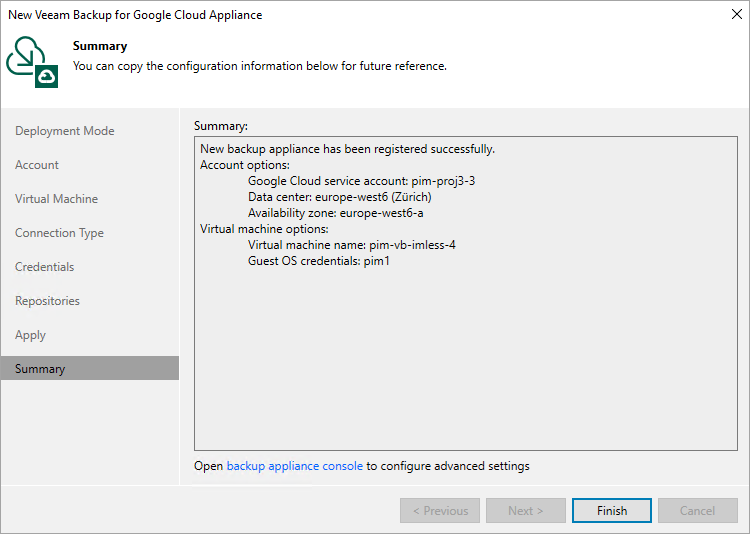Click the Guest OS credentials line
Screen dimensions: 750x534
[318, 261]
